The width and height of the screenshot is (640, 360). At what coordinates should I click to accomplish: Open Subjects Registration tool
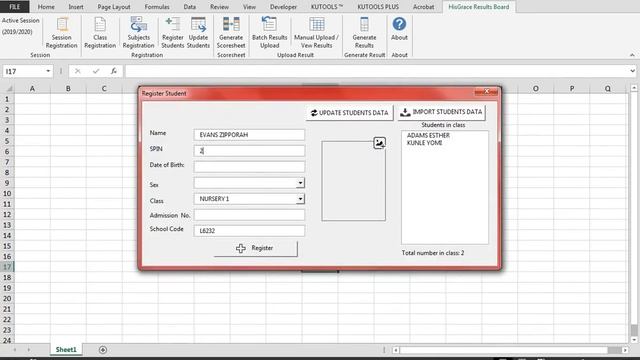pyautogui.click(x=138, y=33)
